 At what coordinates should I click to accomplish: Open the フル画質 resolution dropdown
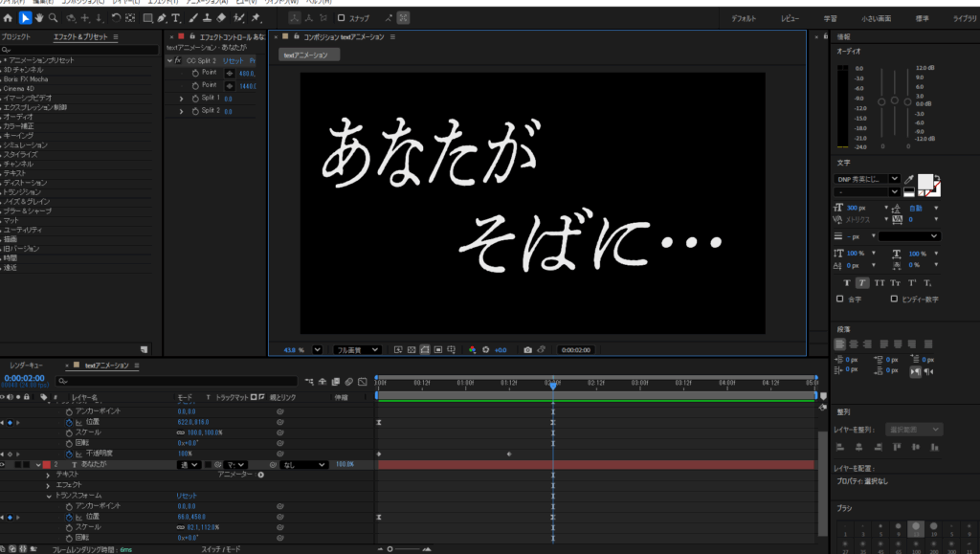[x=356, y=350]
